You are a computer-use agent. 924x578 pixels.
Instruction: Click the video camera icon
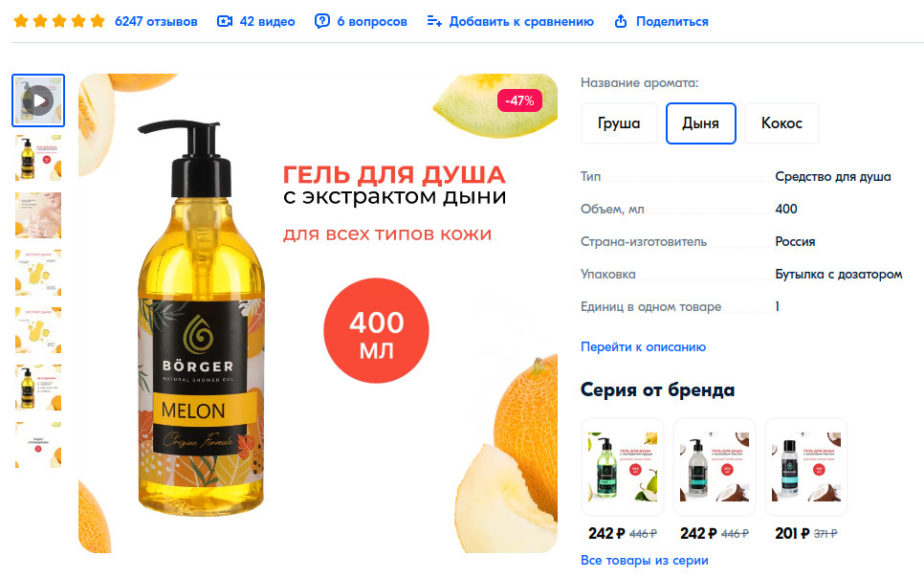tap(225, 21)
